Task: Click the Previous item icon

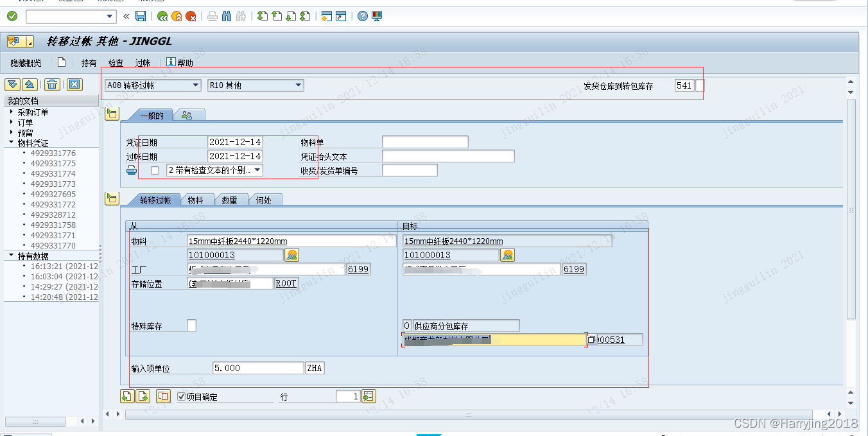Action: 127,396
